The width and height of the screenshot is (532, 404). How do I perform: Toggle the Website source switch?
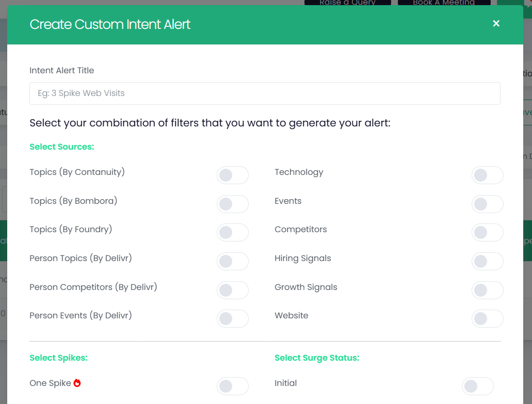point(487,319)
